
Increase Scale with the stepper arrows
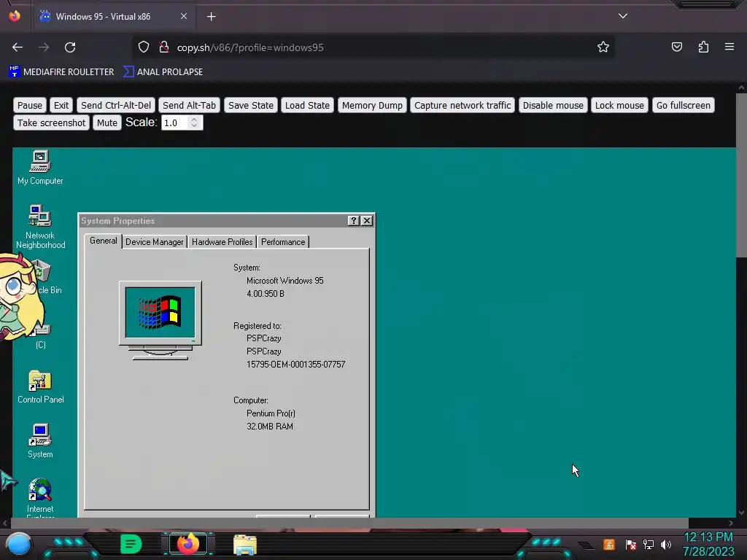194,120
